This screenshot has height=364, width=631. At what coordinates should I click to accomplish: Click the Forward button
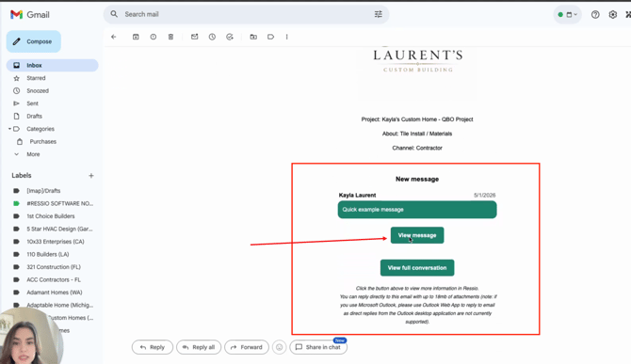pos(247,347)
